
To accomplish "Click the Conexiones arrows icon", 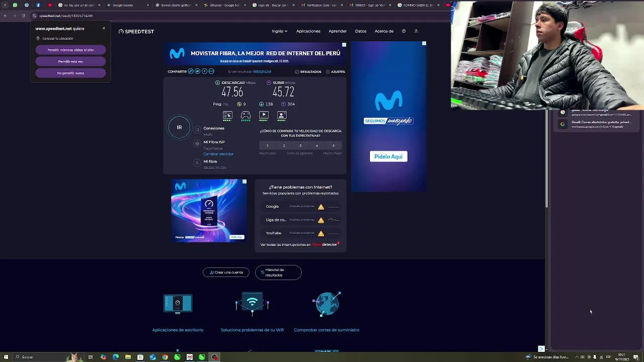I will [x=197, y=130].
